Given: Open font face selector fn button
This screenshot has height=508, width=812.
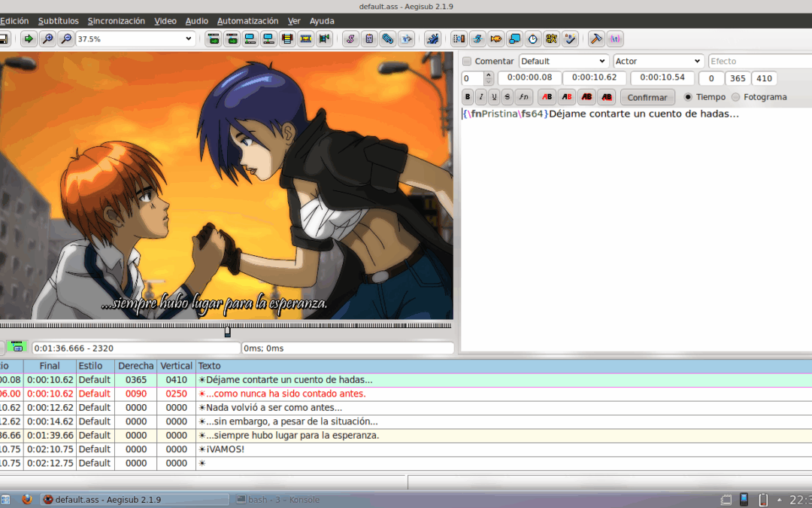Looking at the screenshot, I should point(524,97).
